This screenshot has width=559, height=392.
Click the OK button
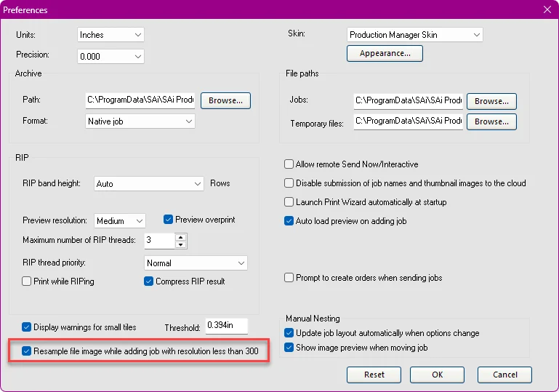tap(437, 375)
